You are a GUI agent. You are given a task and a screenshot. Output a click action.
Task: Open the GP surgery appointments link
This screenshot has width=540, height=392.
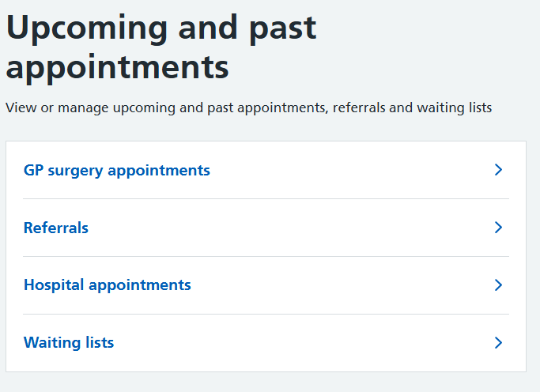coord(117,170)
